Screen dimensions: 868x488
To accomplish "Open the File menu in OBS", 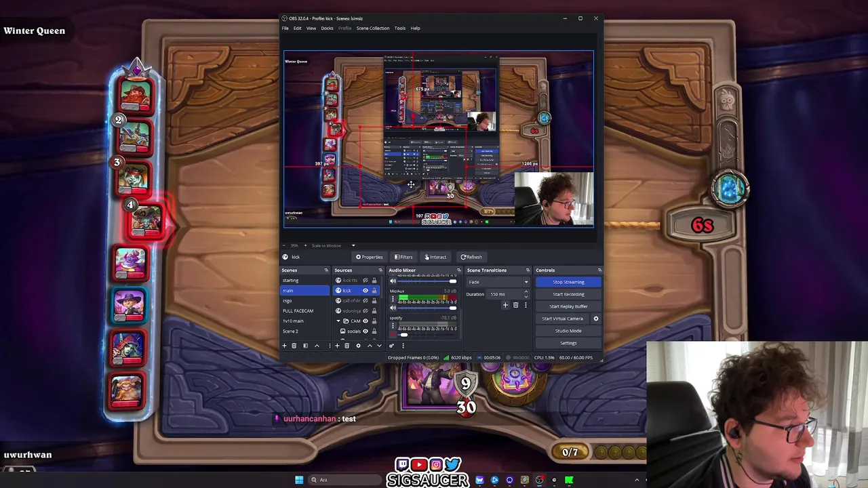I will tap(285, 28).
